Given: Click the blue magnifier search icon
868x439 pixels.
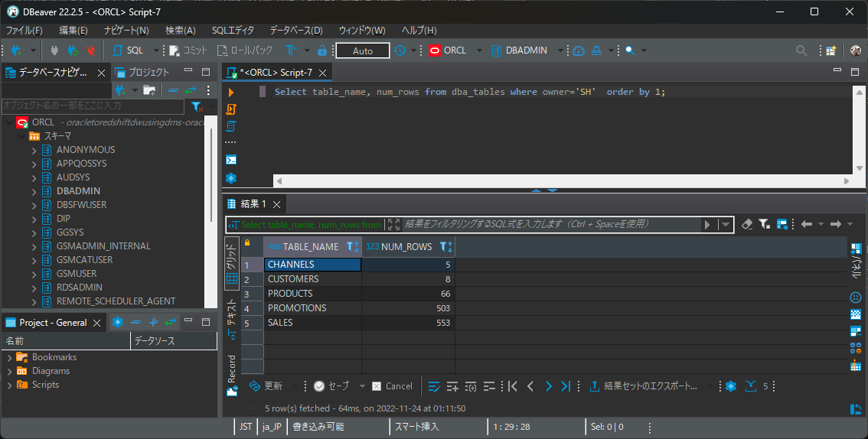Looking at the screenshot, I should coord(630,50).
